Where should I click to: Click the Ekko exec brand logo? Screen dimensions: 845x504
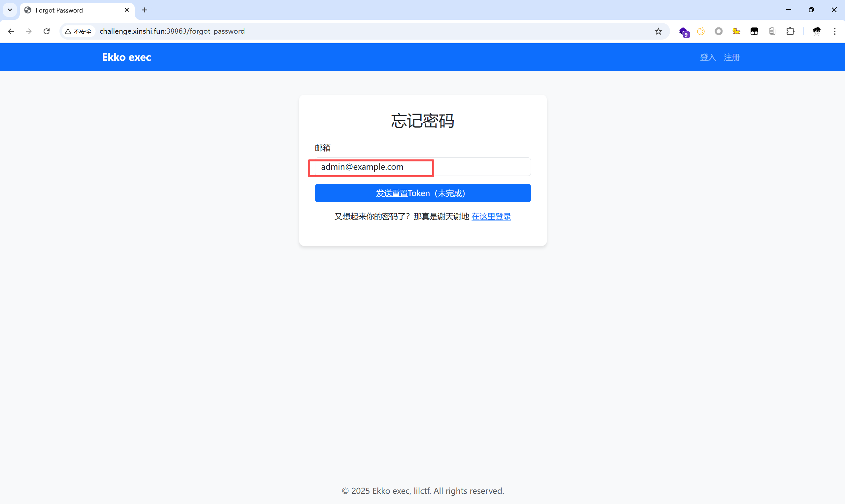pos(126,57)
